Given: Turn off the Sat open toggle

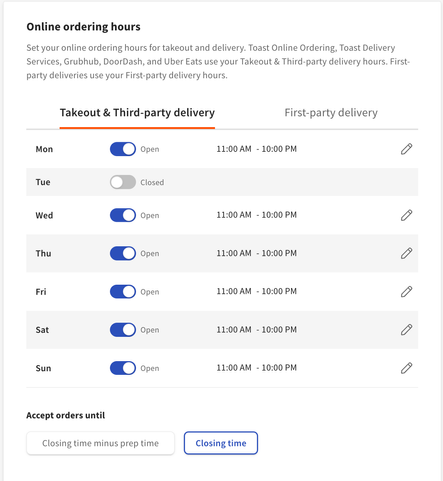Looking at the screenshot, I should pyautogui.click(x=123, y=330).
